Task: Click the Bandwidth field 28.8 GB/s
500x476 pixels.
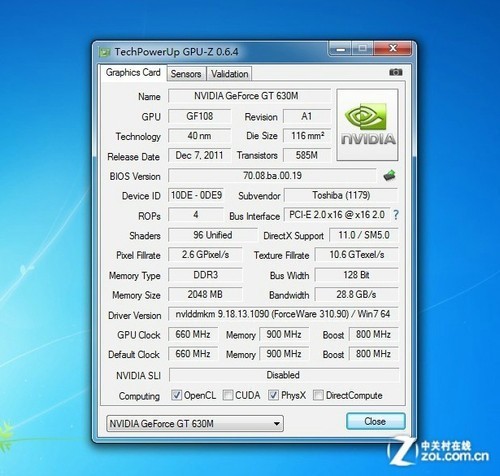Action: click(357, 294)
